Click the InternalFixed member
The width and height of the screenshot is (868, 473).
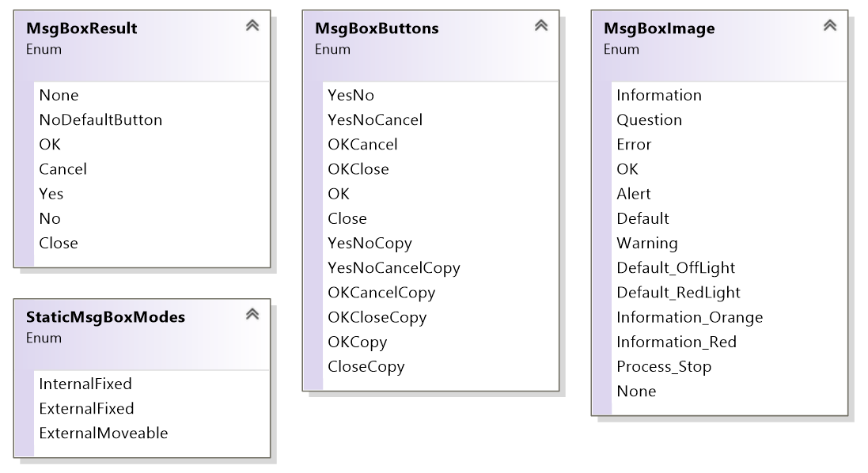(85, 384)
